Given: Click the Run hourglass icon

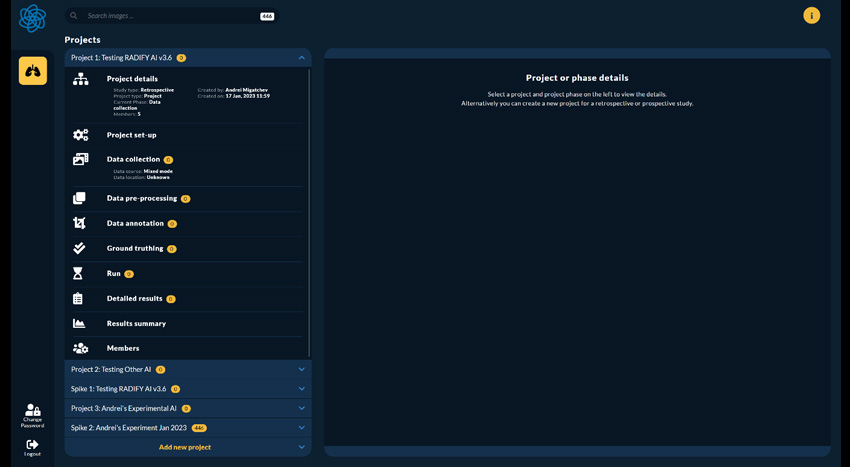Looking at the screenshot, I should click(x=79, y=274).
